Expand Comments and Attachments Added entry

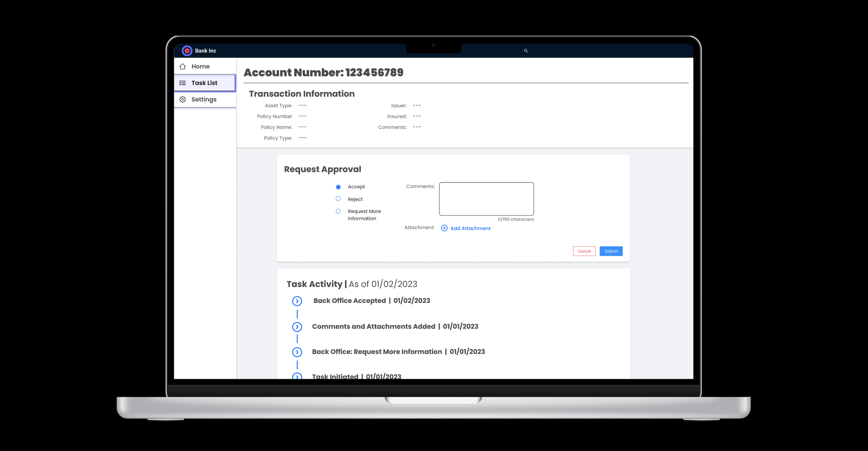tap(297, 327)
